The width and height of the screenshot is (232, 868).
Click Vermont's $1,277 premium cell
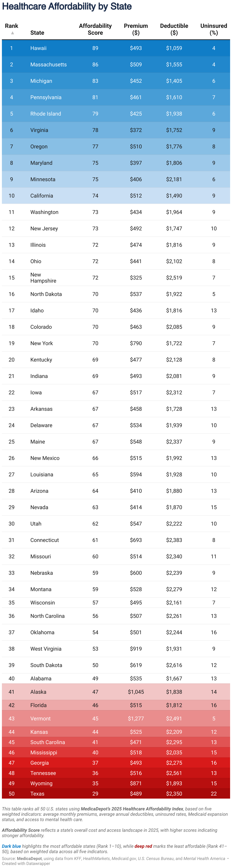pos(136,719)
